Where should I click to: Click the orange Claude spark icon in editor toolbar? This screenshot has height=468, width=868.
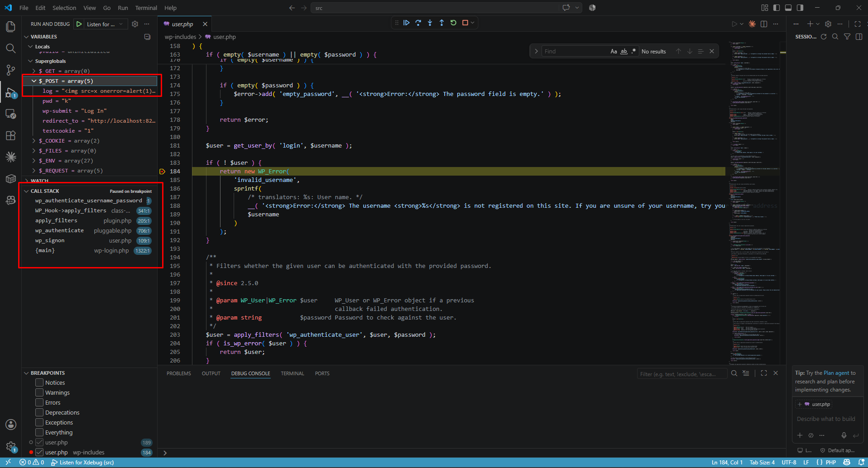coord(752,24)
